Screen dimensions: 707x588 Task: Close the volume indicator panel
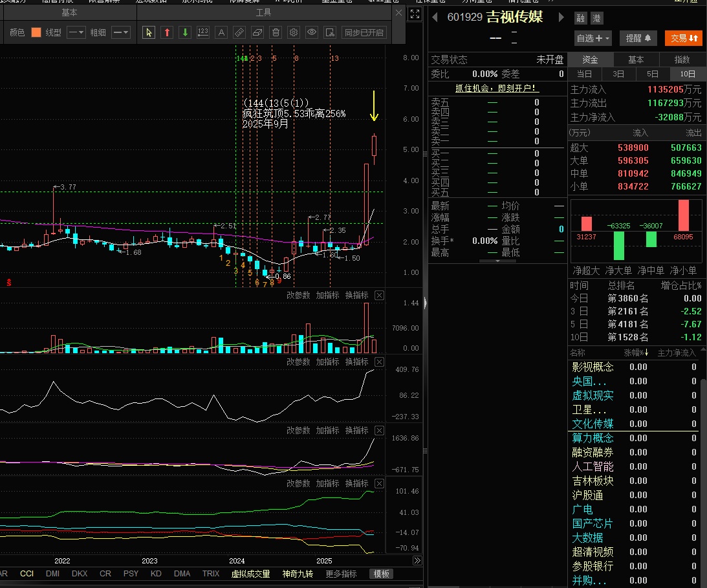(x=380, y=296)
